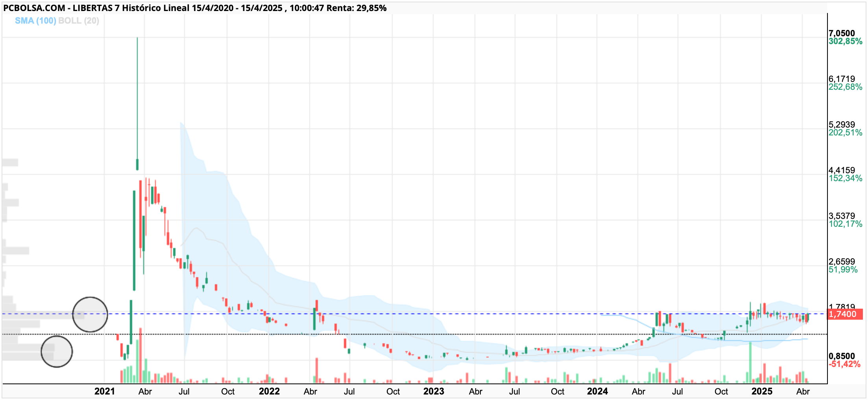This screenshot has width=868, height=400.
Task: Click the PCBOLSA.COM LIBERTAS 7 chart title
Action: pyautogui.click(x=195, y=8)
